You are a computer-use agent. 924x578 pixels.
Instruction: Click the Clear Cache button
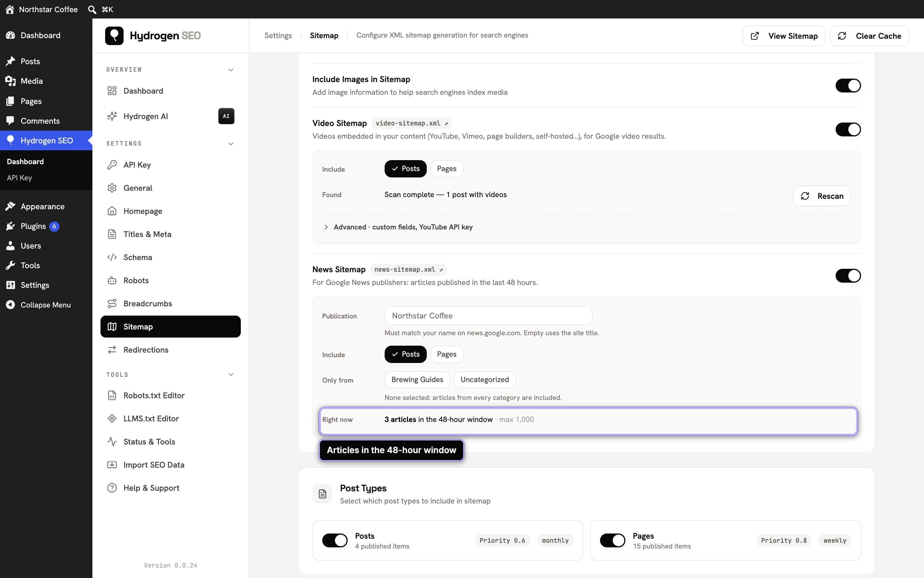point(869,36)
